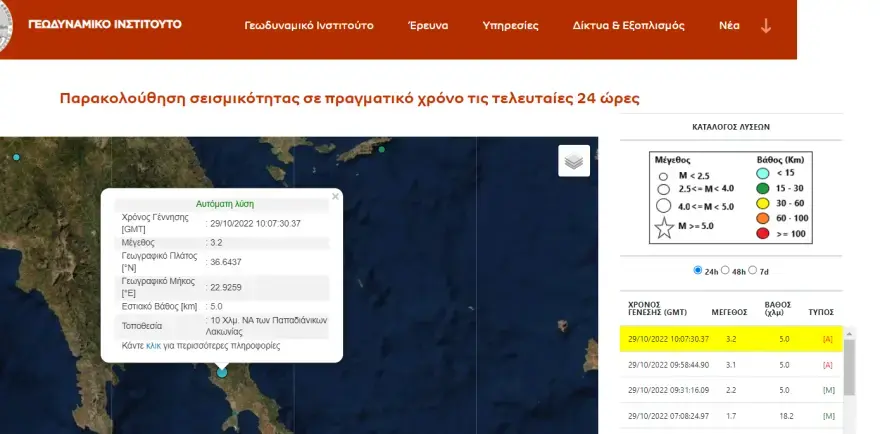This screenshot has height=434, width=880.
Task: Click the orange down arrow in header
Action: tap(766, 26)
